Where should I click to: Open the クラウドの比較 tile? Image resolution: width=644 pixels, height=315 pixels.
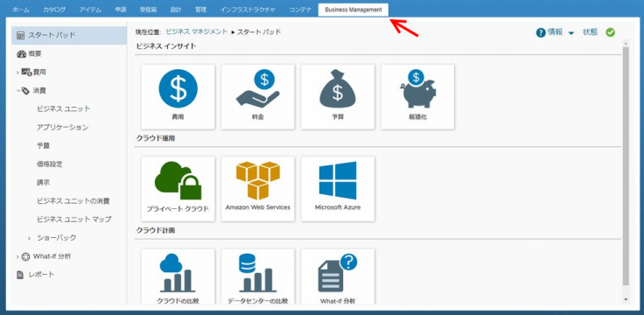[x=178, y=276]
